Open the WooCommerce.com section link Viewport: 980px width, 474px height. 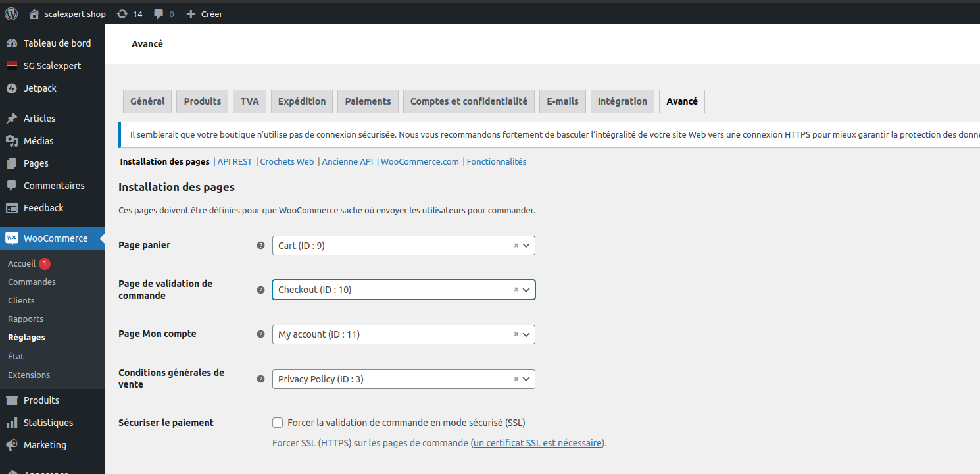[x=420, y=162]
